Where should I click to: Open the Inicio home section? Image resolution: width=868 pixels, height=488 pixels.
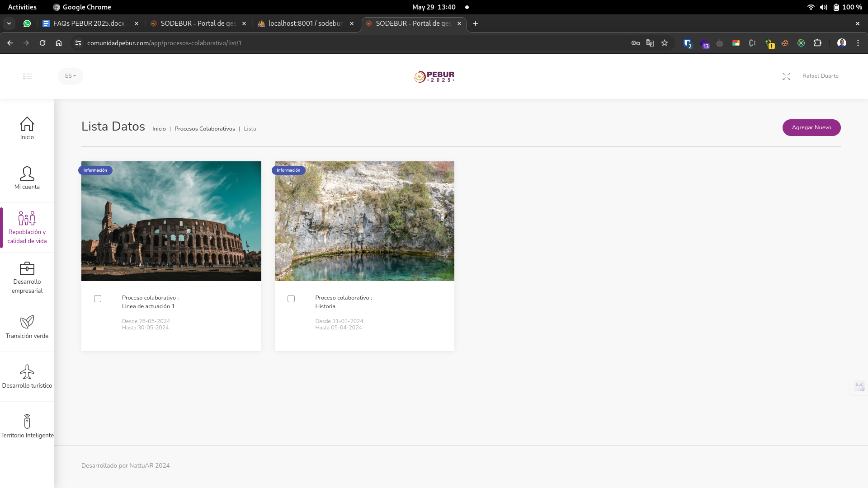27,127
